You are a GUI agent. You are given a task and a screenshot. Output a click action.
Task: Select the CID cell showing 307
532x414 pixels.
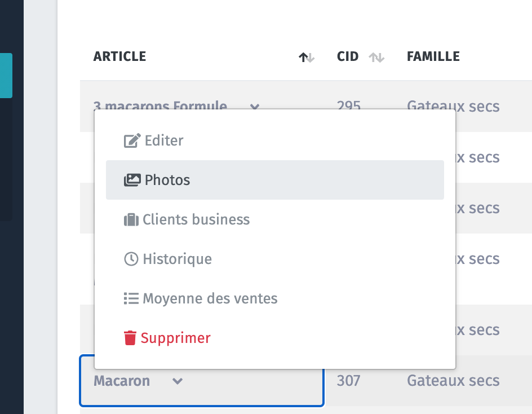pos(348,381)
